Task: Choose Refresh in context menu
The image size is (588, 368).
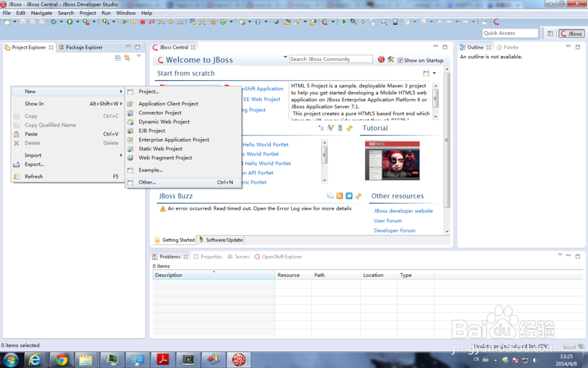Action: tap(68, 177)
